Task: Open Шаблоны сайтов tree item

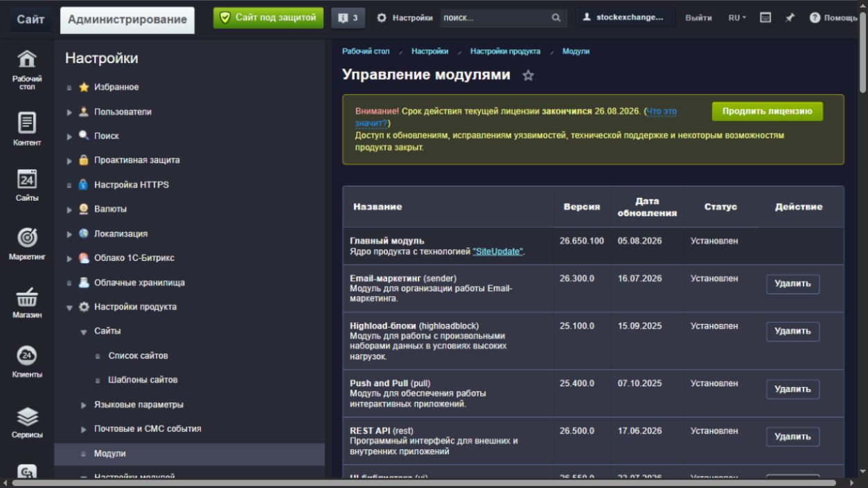Action: point(143,380)
